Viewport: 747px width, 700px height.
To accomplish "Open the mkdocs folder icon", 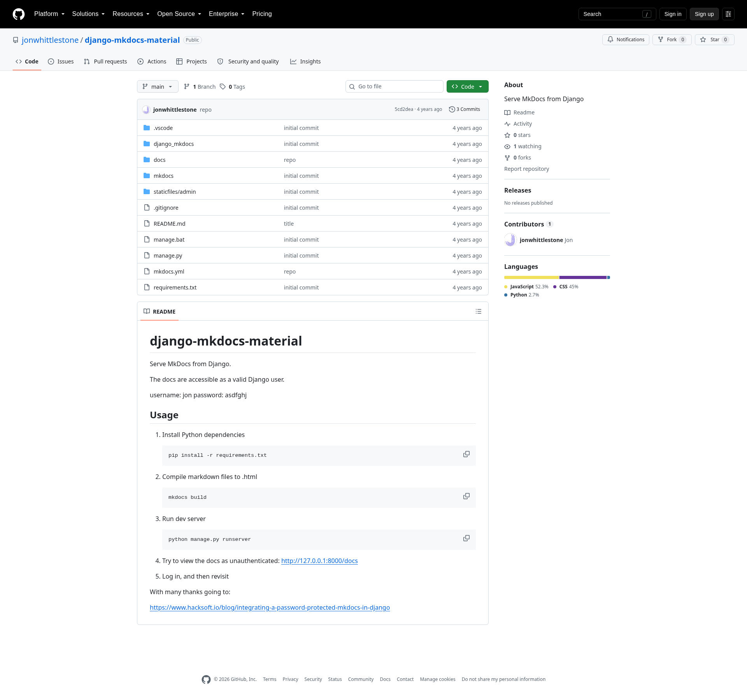I will click(147, 175).
